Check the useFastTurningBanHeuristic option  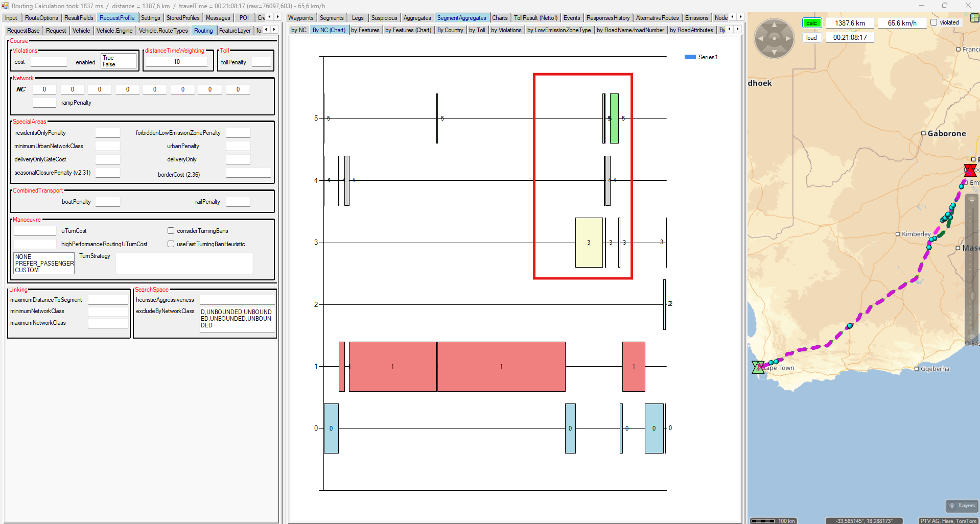tap(171, 244)
